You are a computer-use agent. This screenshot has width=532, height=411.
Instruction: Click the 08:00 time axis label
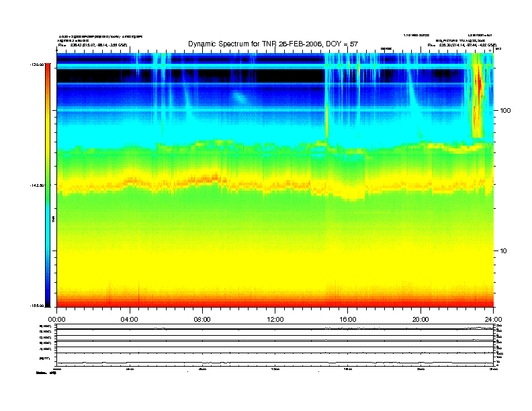(x=202, y=320)
